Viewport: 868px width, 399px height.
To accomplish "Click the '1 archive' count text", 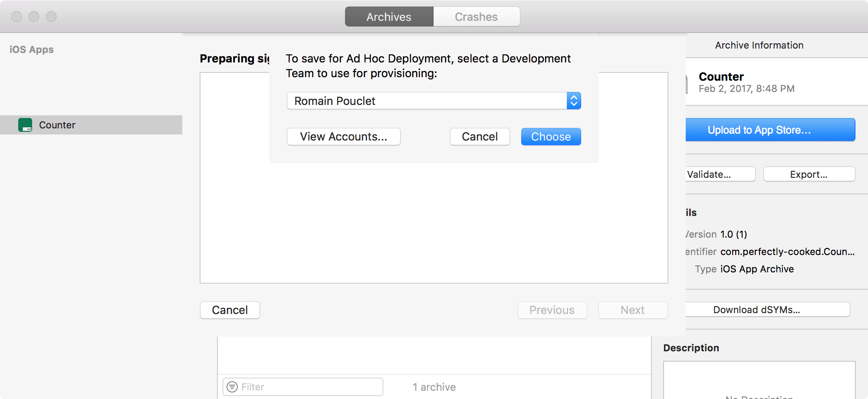I will 434,387.
